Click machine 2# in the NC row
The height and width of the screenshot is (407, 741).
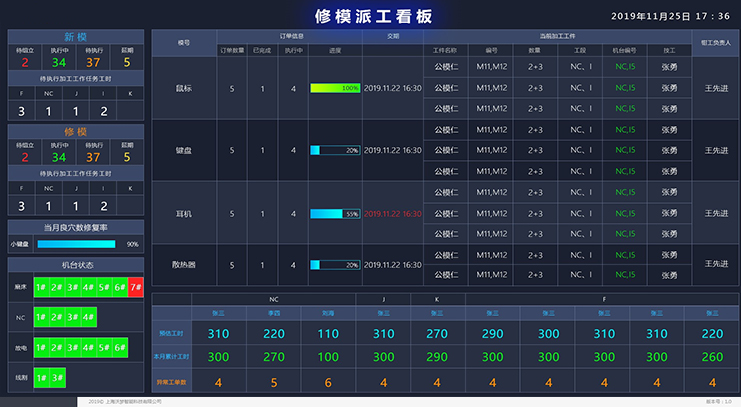click(57, 318)
